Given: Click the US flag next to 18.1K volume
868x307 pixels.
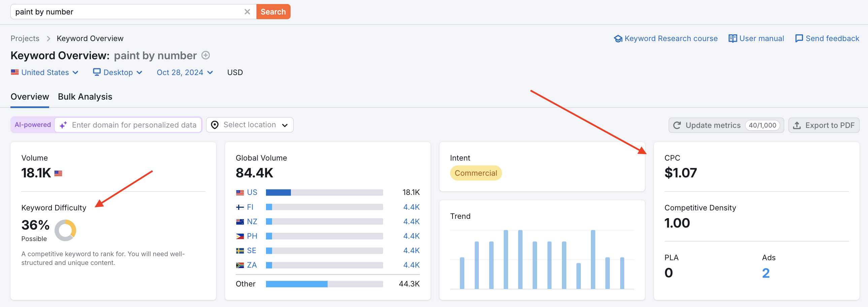Looking at the screenshot, I should pyautogui.click(x=58, y=174).
